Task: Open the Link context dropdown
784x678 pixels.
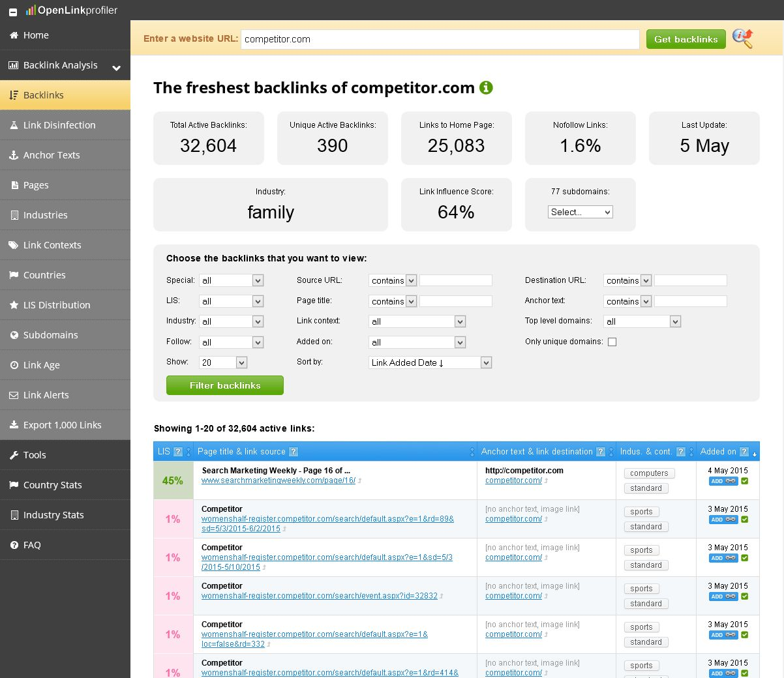Action: [417, 321]
